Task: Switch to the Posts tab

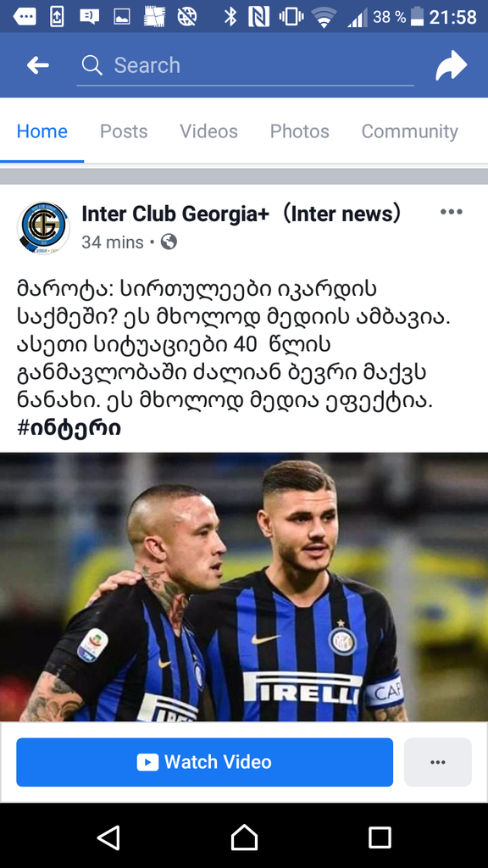Action: (124, 131)
